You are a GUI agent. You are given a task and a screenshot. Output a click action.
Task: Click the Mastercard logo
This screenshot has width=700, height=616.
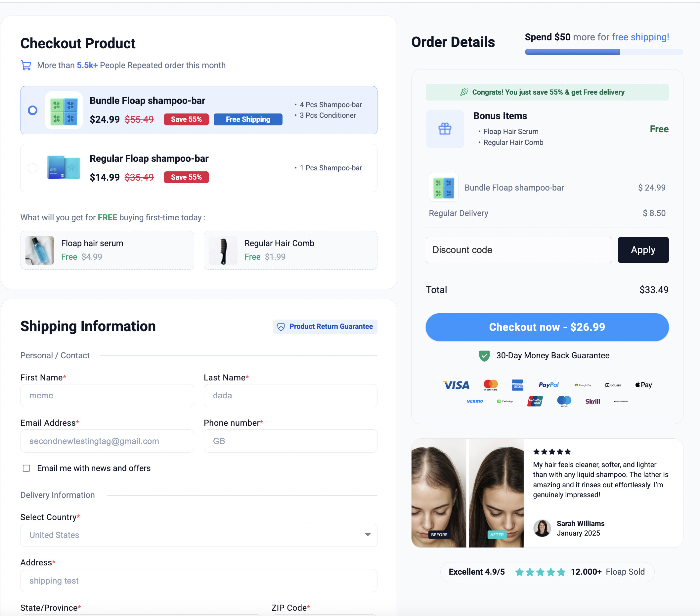(x=490, y=385)
